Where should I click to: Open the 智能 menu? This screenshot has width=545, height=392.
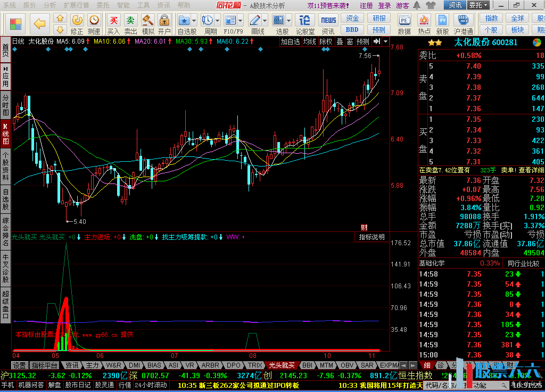click(x=123, y=5)
